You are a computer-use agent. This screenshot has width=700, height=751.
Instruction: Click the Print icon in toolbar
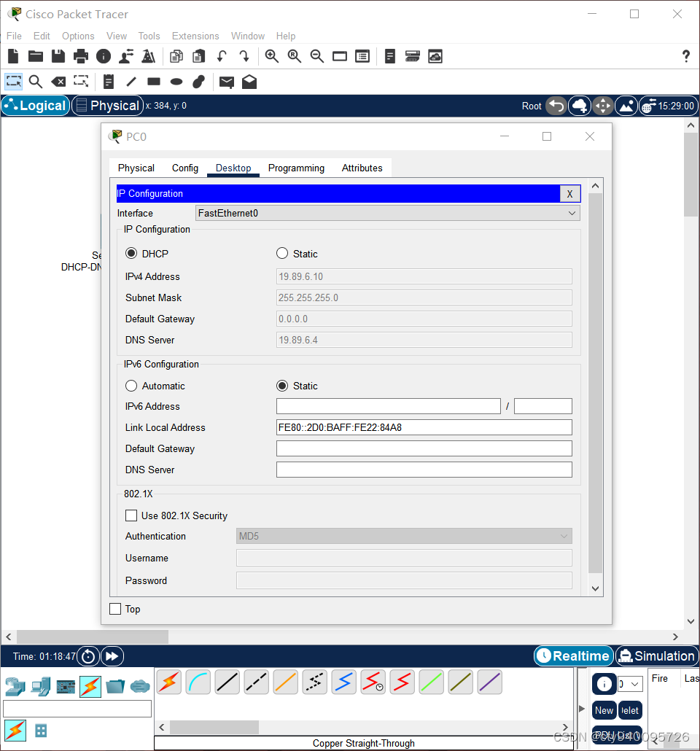click(x=80, y=57)
